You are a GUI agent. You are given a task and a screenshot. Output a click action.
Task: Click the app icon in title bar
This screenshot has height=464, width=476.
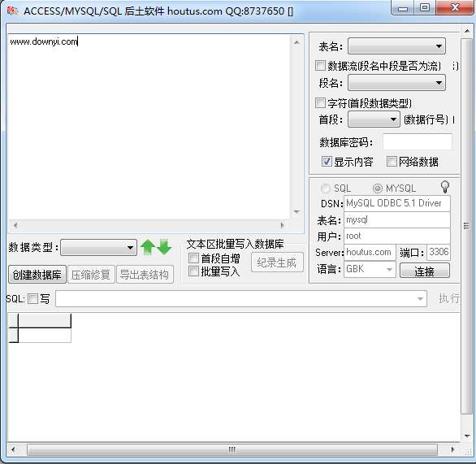12,11
